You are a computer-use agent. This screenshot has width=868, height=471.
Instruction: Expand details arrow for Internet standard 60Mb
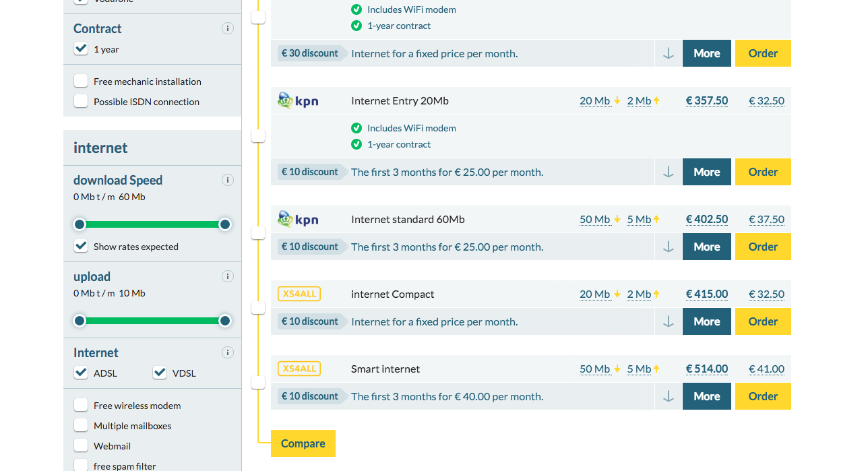[x=669, y=247]
